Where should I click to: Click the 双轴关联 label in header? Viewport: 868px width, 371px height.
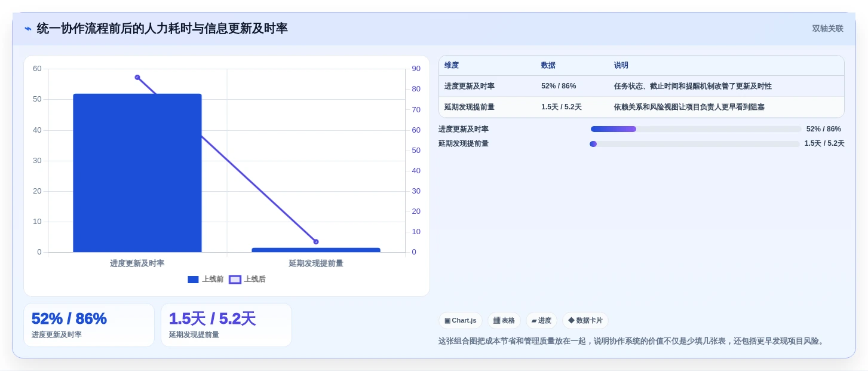827,29
